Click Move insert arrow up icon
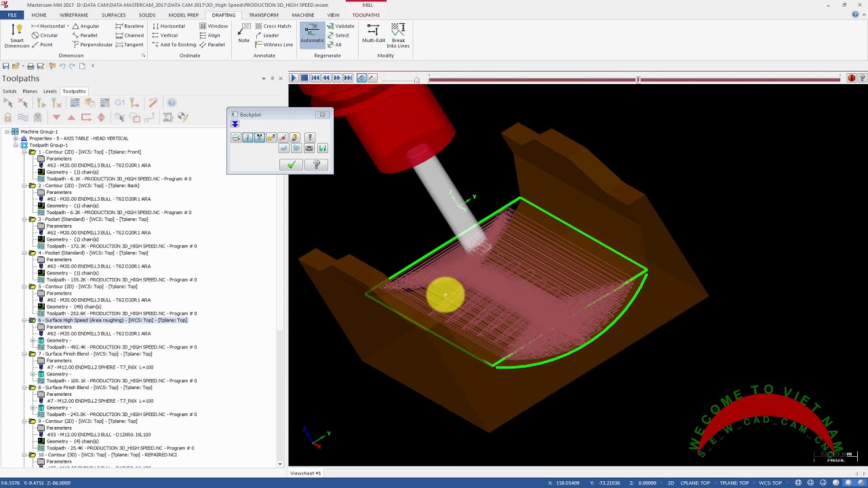Screen dimensions: 868x488 tap(71, 117)
